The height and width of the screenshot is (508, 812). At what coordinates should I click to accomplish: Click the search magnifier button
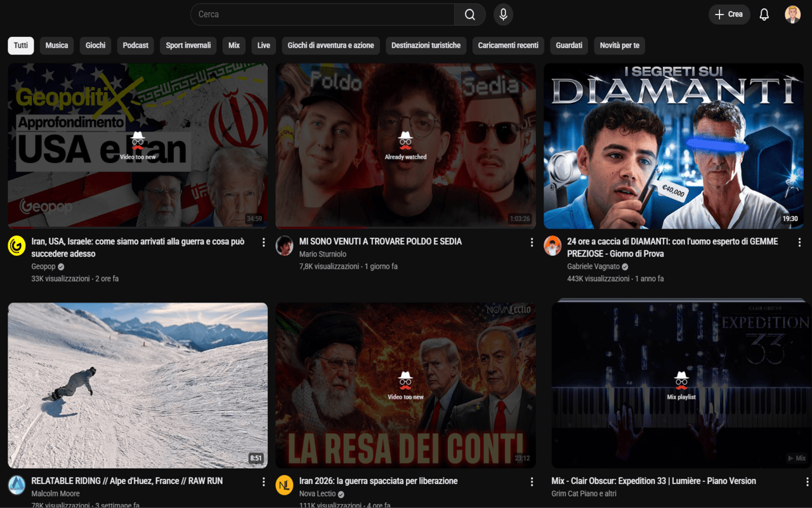pyautogui.click(x=469, y=15)
